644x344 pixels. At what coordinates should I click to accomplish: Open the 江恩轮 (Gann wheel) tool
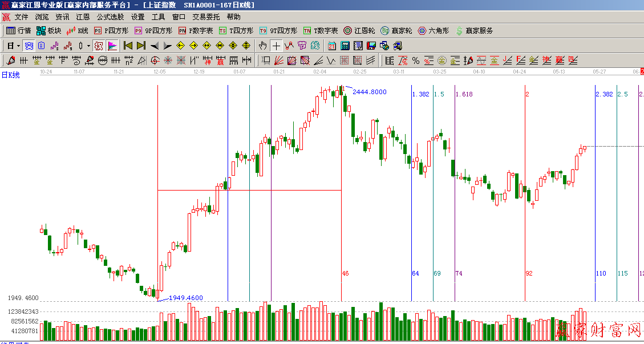[358, 31]
